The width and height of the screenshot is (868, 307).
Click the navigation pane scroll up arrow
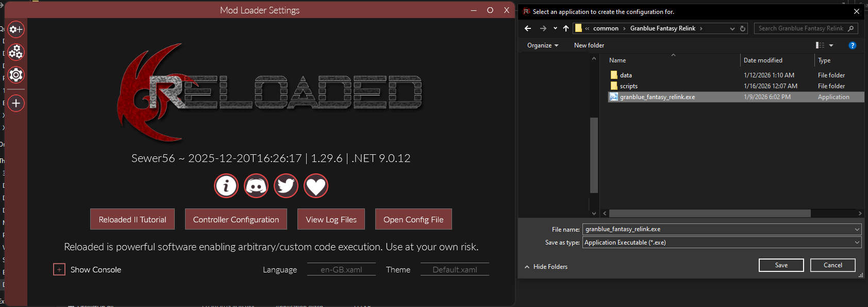594,58
